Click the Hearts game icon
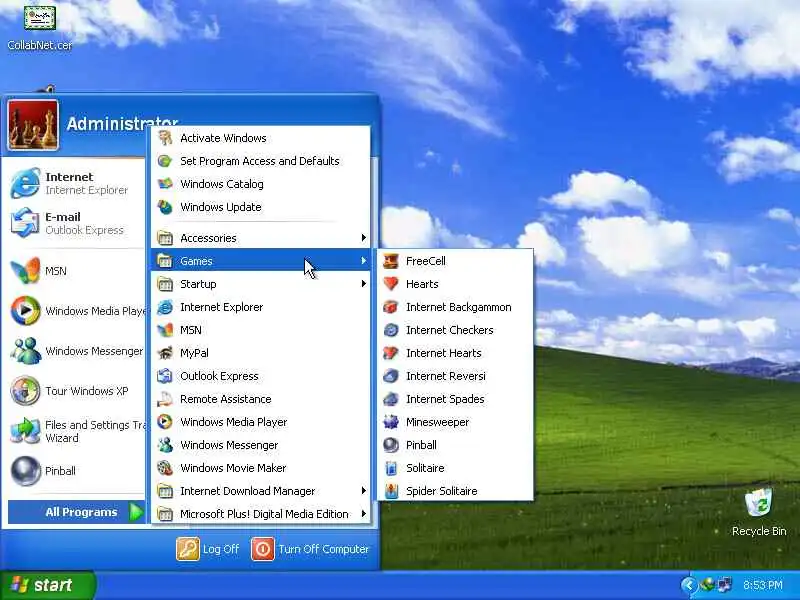This screenshot has width=800, height=600. (391, 284)
